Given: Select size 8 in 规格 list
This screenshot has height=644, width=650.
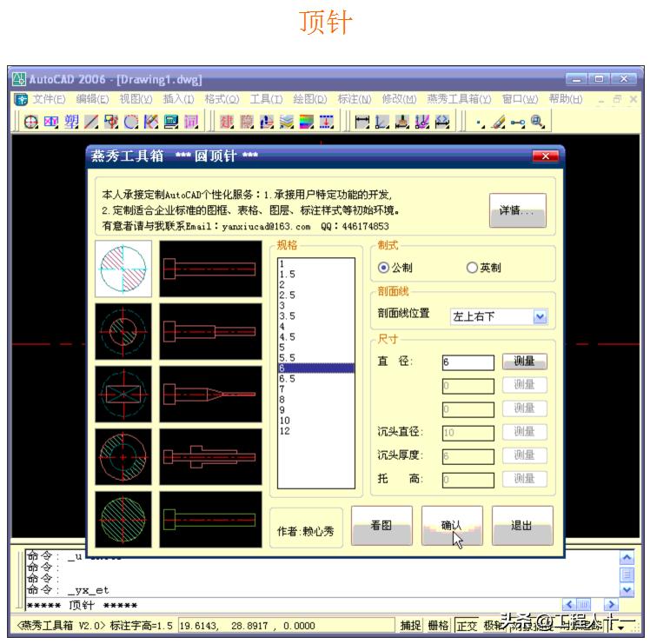Looking at the screenshot, I should click(x=316, y=399).
